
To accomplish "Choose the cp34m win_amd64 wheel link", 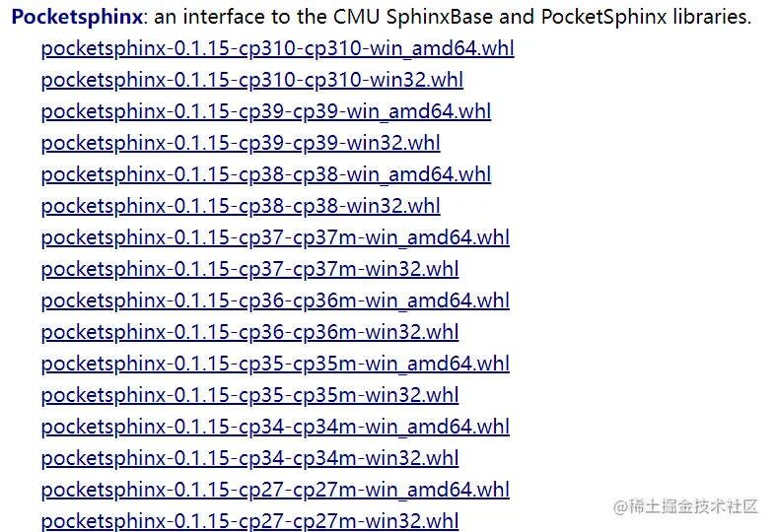I will point(275,427).
